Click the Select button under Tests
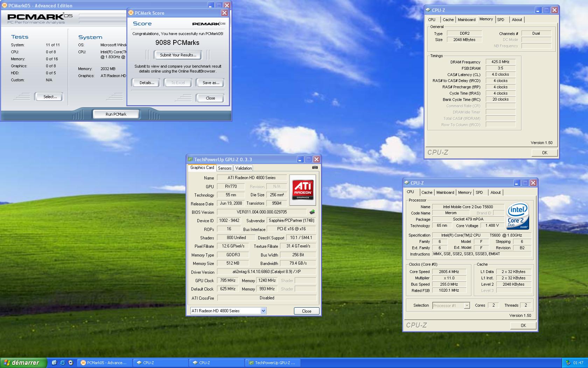 [x=50, y=97]
